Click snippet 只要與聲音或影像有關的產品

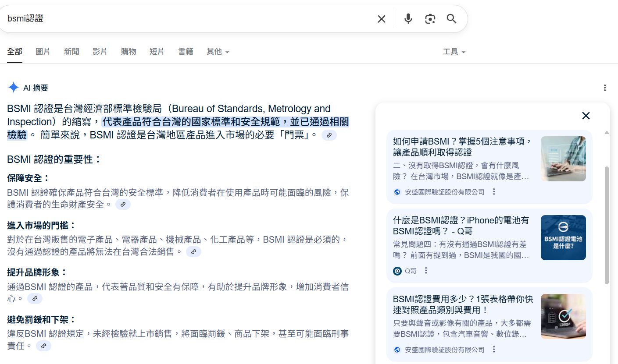[x=461, y=329]
